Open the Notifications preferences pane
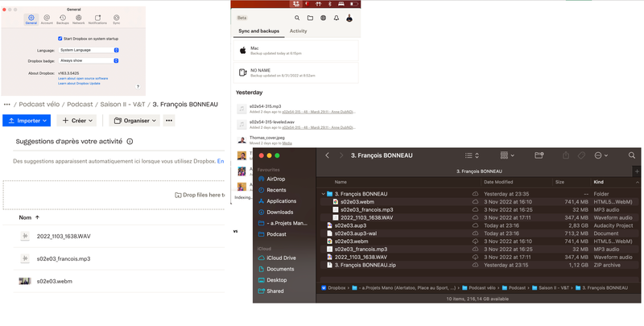The image size is (644, 326). pos(97,19)
